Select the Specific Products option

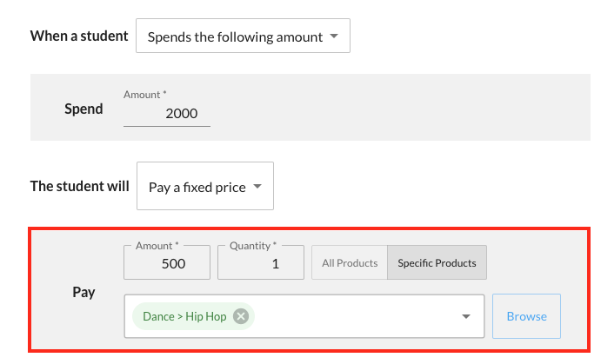coord(437,263)
